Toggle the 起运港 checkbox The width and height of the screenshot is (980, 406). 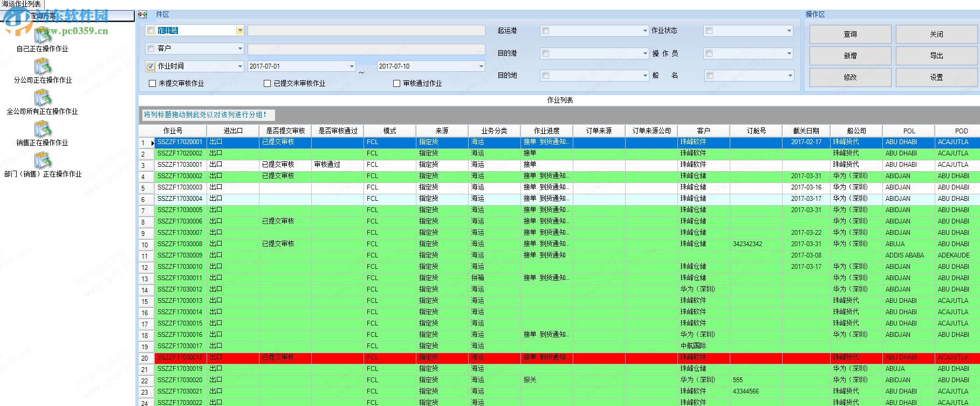(x=546, y=31)
